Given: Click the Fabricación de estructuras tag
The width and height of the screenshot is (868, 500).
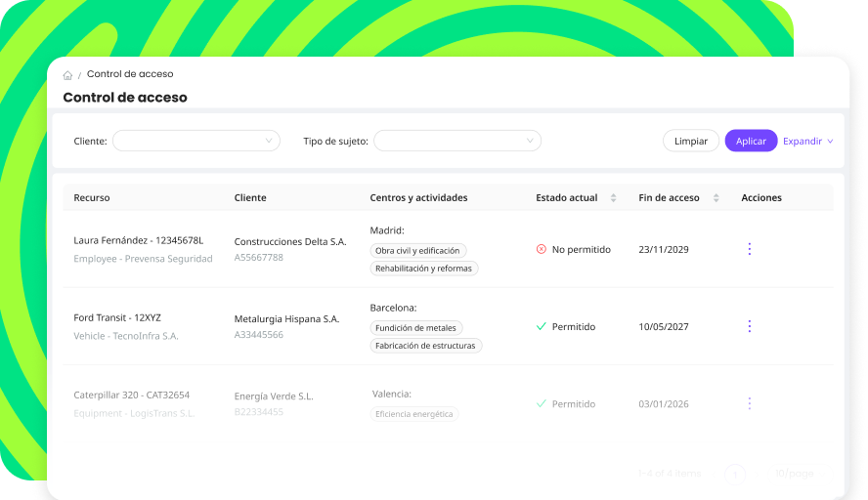Looking at the screenshot, I should click(x=425, y=346).
